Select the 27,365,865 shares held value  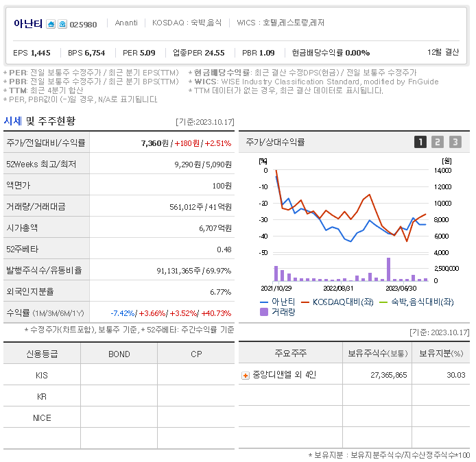(389, 375)
